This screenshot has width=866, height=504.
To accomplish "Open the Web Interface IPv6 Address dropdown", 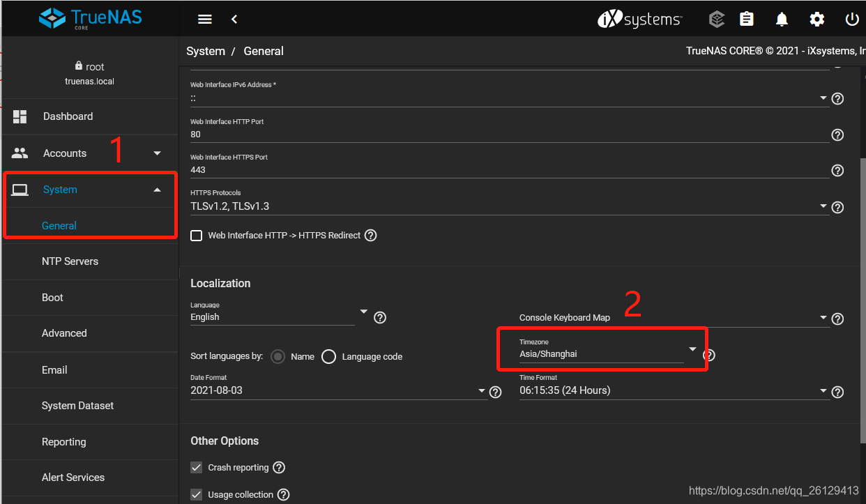I will point(823,98).
